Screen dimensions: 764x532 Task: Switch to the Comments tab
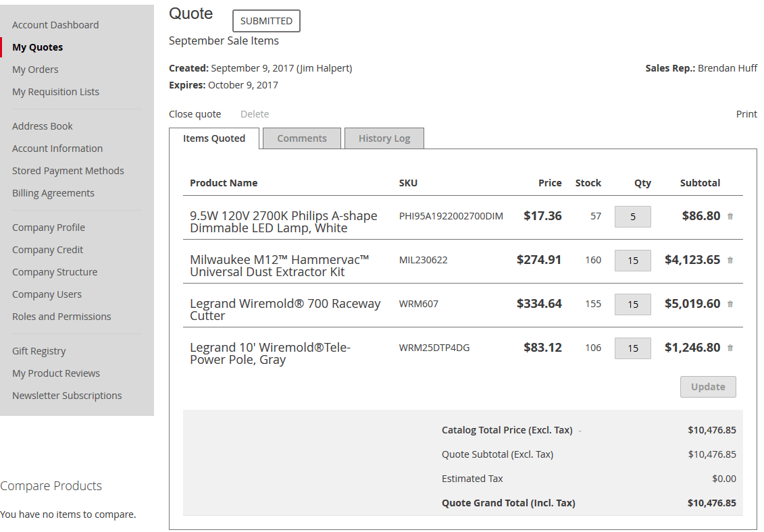(x=301, y=138)
